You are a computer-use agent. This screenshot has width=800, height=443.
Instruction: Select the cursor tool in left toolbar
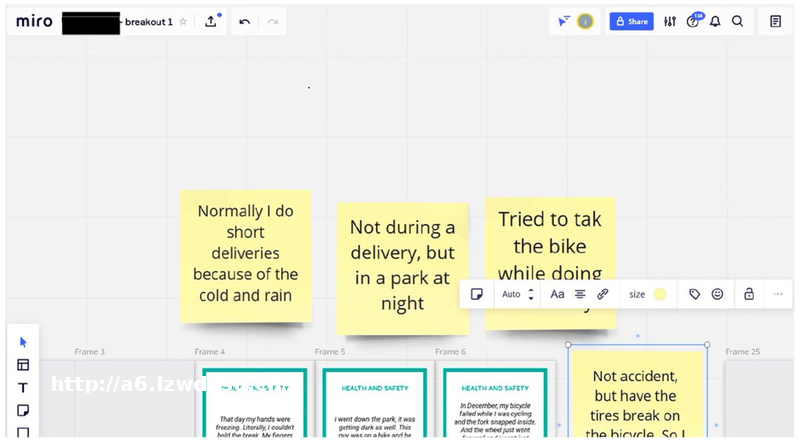23,342
